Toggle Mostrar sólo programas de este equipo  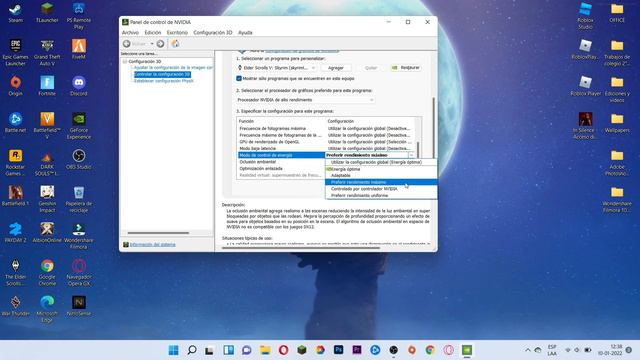pos(239,78)
